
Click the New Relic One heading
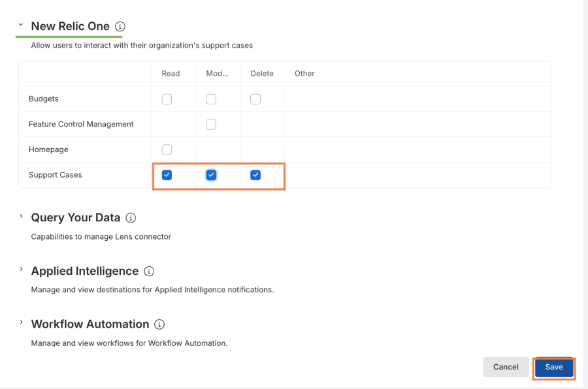pos(70,26)
